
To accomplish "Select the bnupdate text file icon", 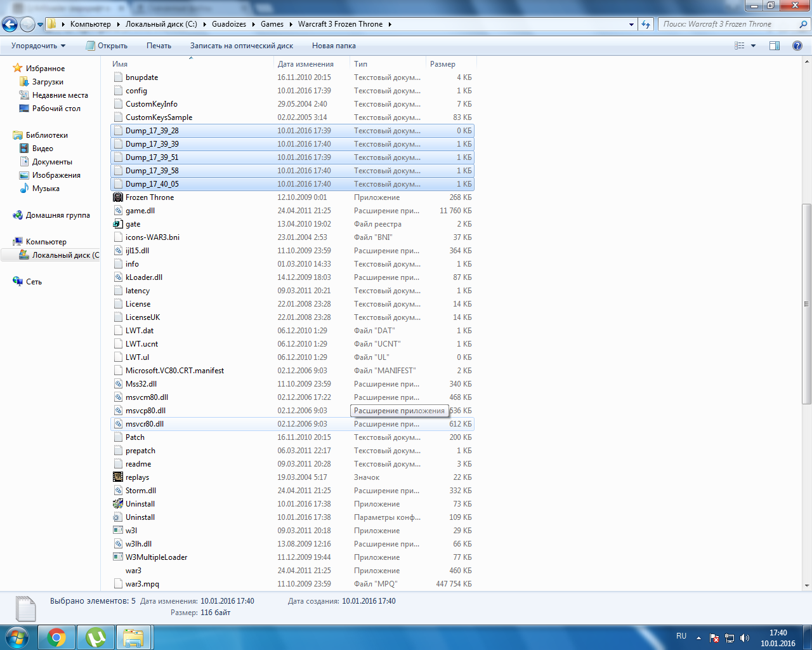I will [x=118, y=77].
